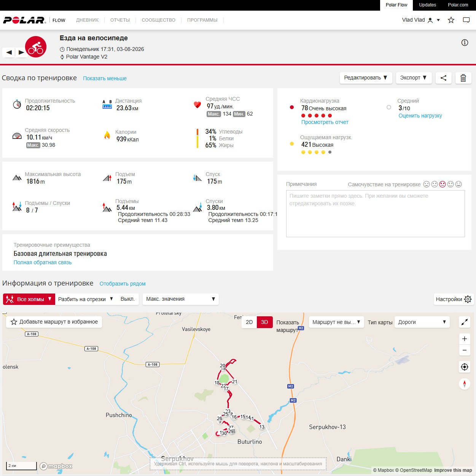
Task: Click the calories flame icon
Action: point(107,135)
